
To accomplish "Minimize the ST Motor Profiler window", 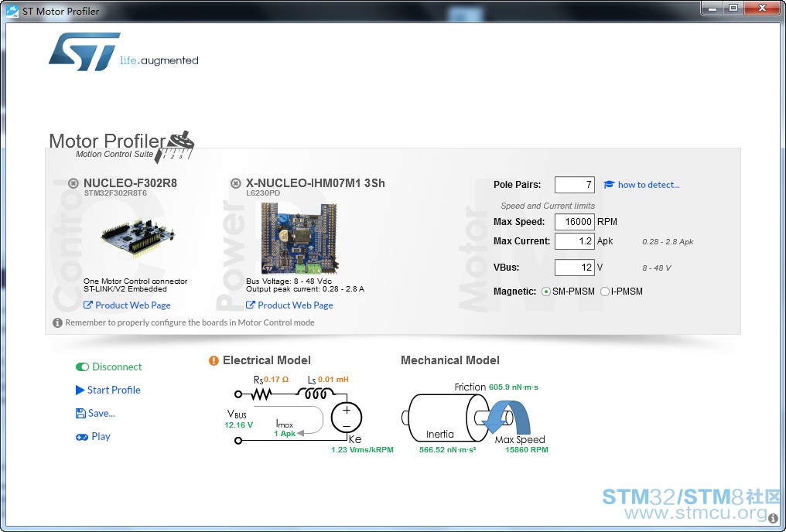I will (x=713, y=8).
